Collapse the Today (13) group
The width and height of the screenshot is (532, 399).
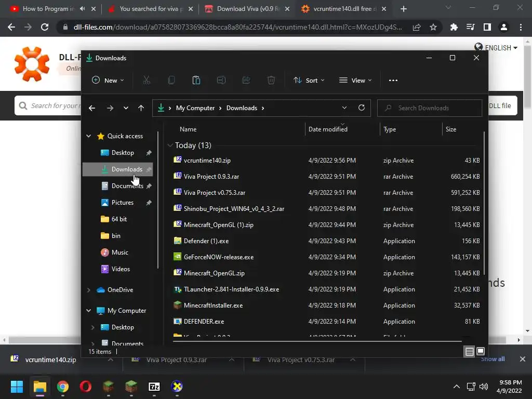[170, 145]
